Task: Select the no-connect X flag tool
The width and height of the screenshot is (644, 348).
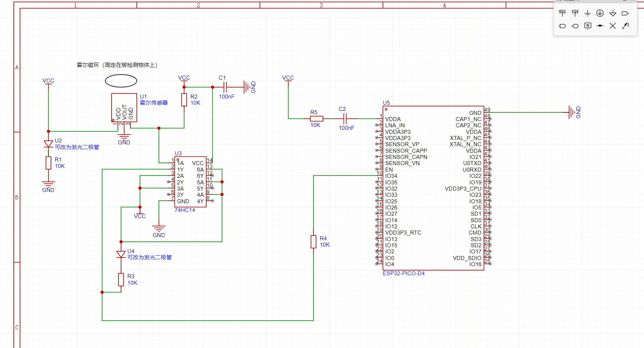Action: 613,26
